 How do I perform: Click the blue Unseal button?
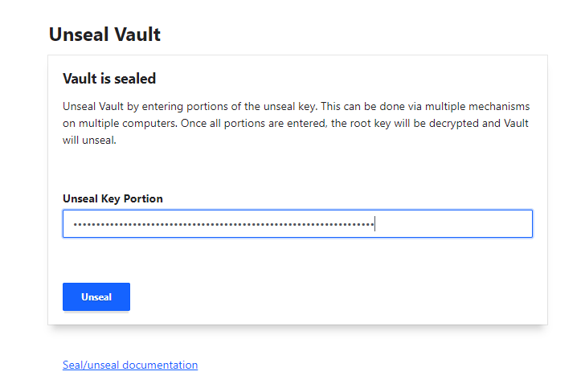[x=96, y=296]
